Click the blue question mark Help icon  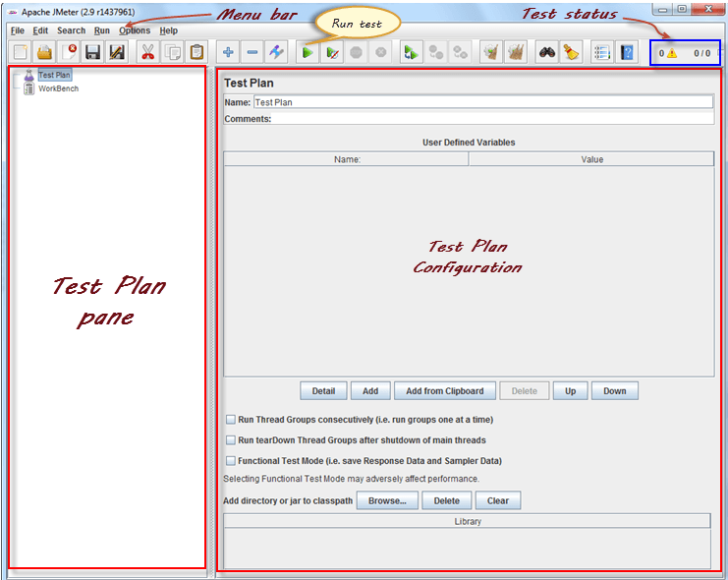coord(627,53)
